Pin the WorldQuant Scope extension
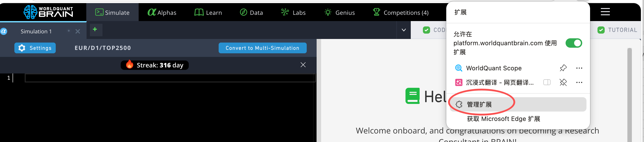Image resolution: width=644 pixels, height=142 pixels. [563, 68]
